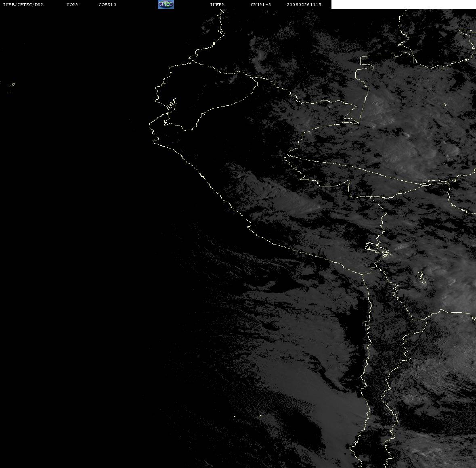The height and width of the screenshot is (468, 476).
Task: Select the GOES10 satellite label
Action: coord(107,4)
